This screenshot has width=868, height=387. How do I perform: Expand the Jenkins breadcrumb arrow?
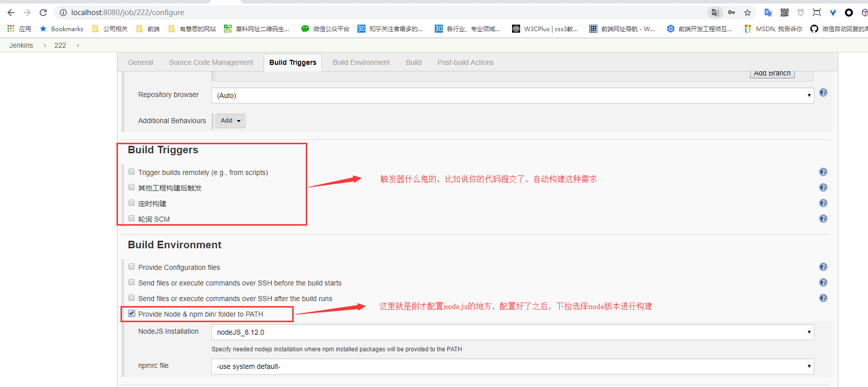coord(45,45)
